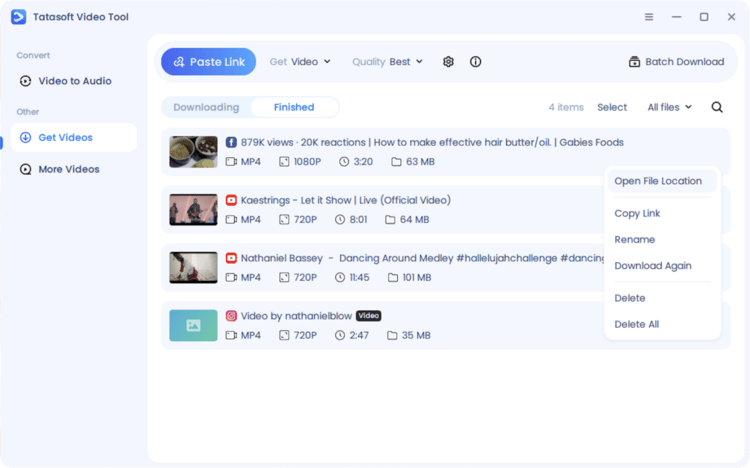
Task: Click the Gabies Foods hair butter title
Action: (432, 142)
